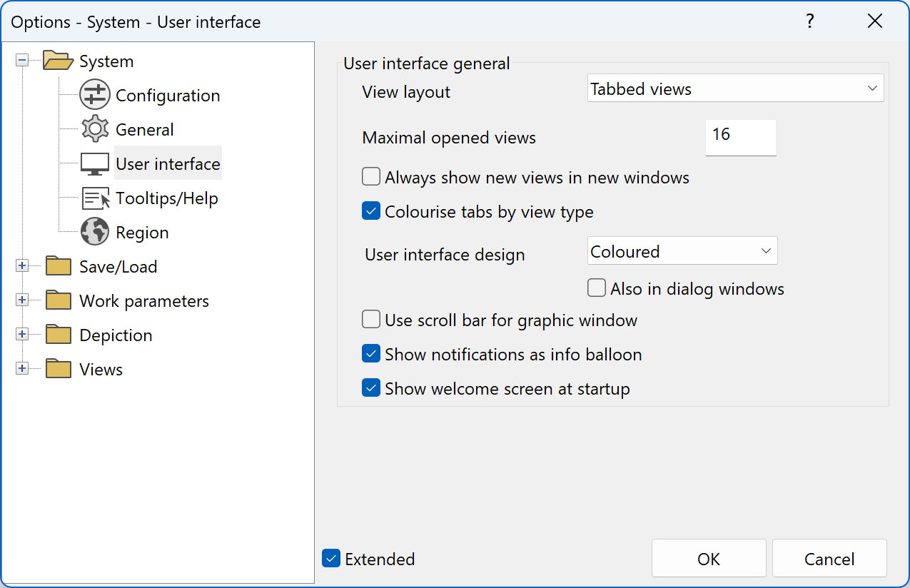Click the Configuration sliders icon
The image size is (910, 588).
coord(94,95)
